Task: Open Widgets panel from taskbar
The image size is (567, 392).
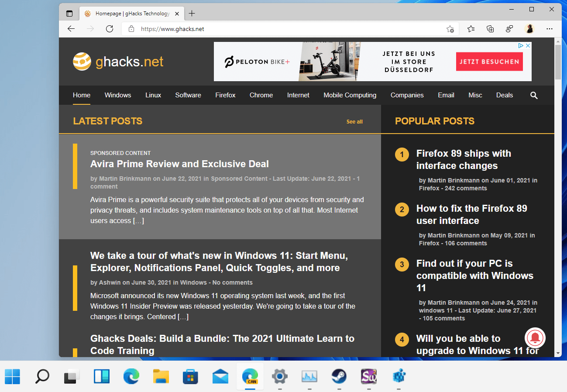Action: click(101, 376)
